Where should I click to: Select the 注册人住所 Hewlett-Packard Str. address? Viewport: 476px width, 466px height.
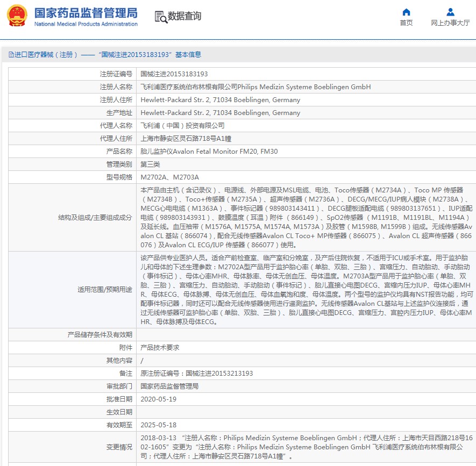(221, 100)
